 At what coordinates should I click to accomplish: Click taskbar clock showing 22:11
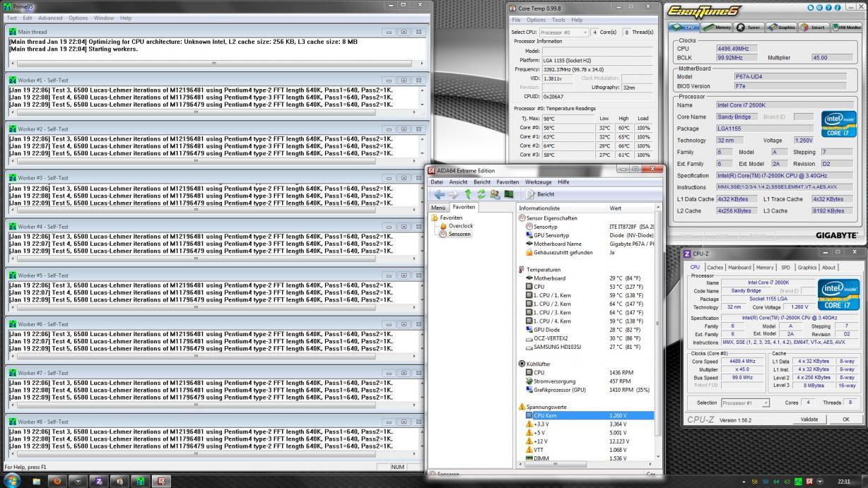844,481
